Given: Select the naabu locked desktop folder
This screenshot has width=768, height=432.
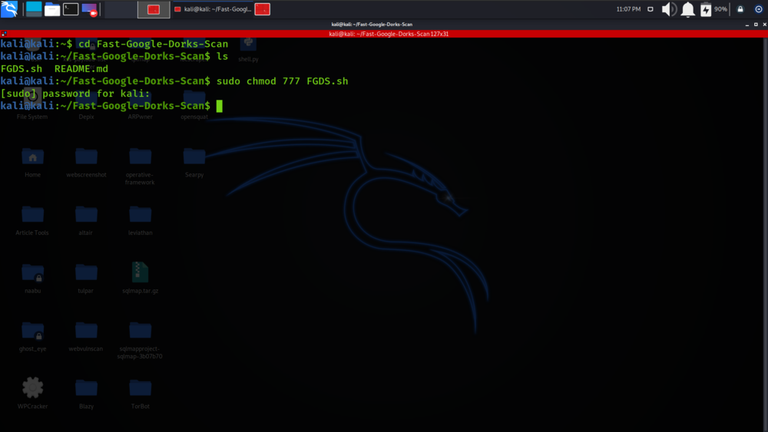Looking at the screenshot, I should [32, 278].
